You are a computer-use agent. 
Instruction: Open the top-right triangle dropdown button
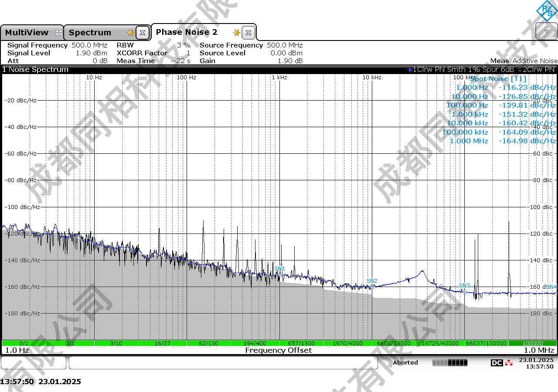pyautogui.click(x=546, y=32)
